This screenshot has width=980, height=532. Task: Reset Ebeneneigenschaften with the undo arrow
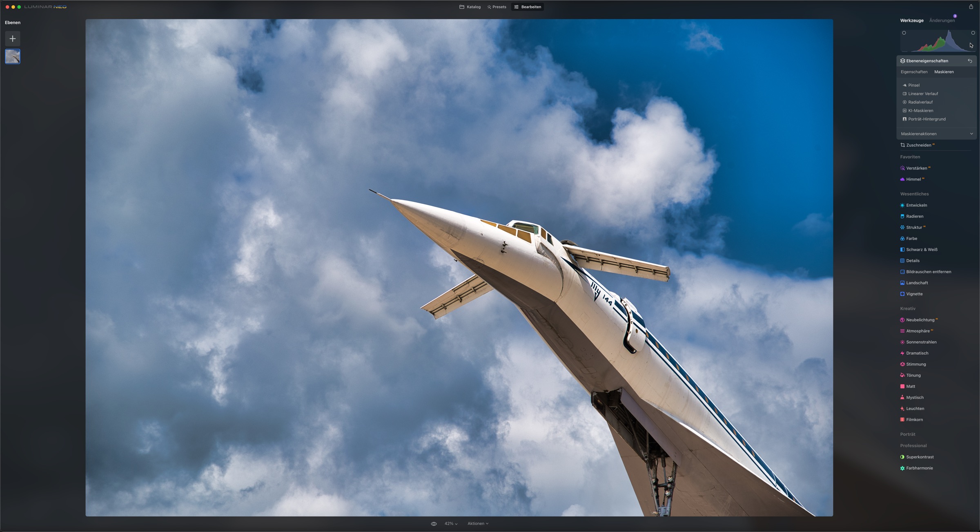tap(970, 60)
